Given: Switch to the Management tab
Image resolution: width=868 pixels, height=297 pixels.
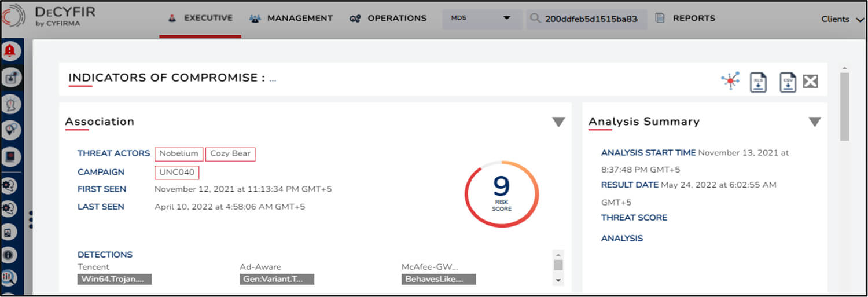Looking at the screenshot, I should tap(291, 18).
